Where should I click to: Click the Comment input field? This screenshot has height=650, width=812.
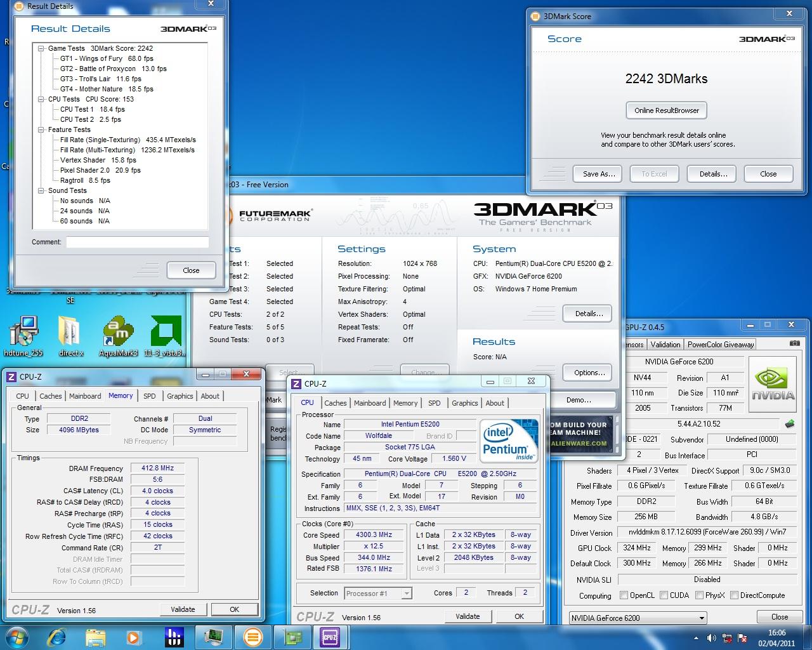pyautogui.click(x=138, y=242)
